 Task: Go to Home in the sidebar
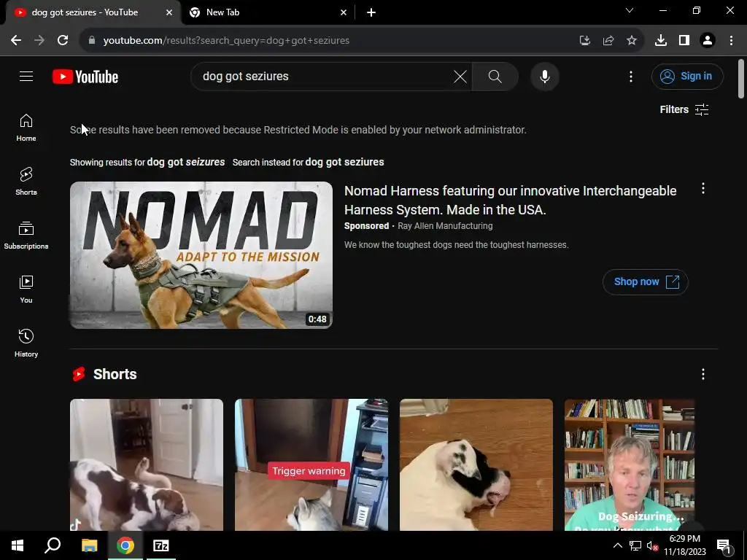[26, 128]
